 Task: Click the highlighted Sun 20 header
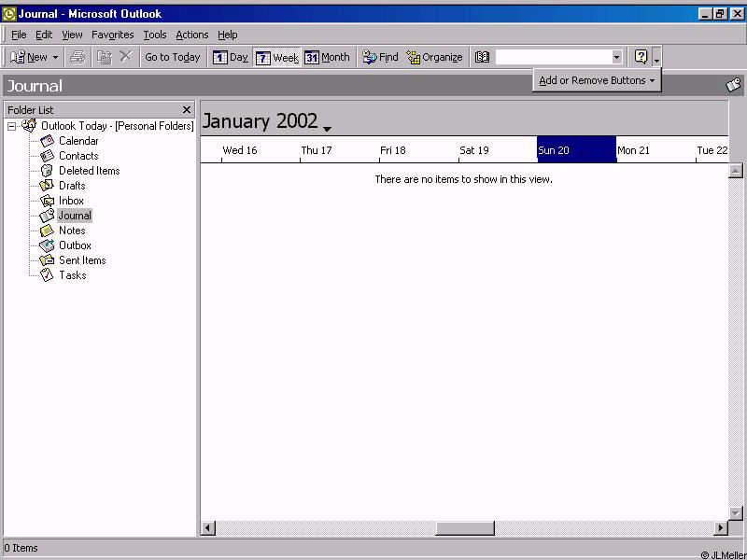point(576,149)
